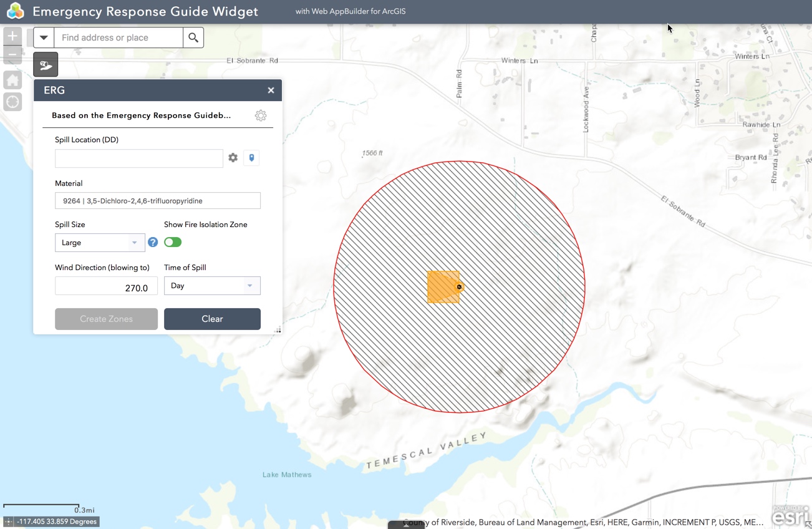Click the "Winters Ln" label near Palm Rd
Screen dimensions: 812x529
pyautogui.click(x=520, y=61)
